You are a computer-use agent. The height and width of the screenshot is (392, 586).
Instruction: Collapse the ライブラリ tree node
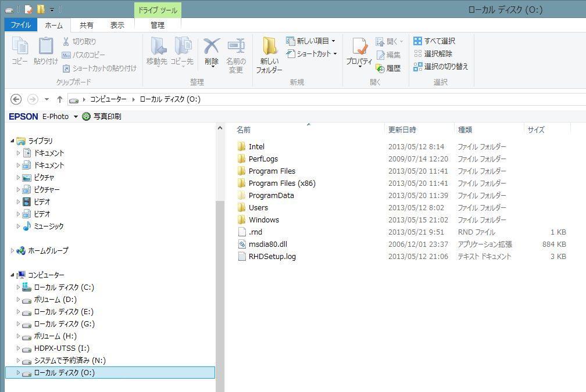tap(12, 141)
